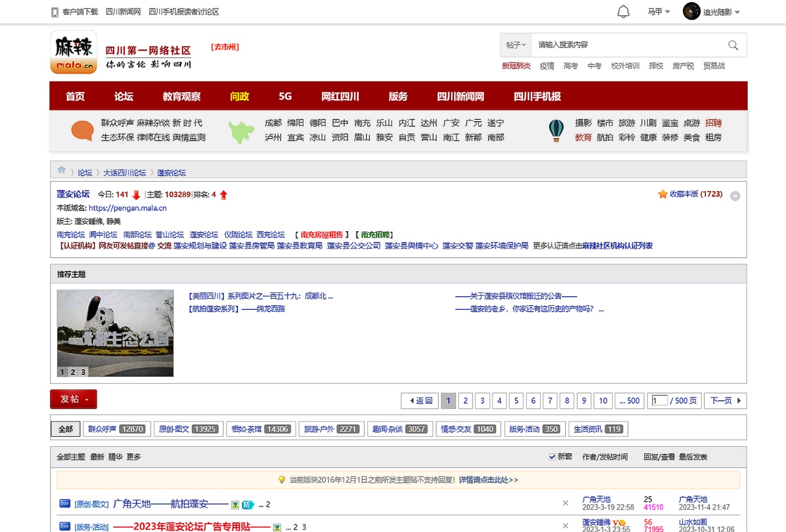The height and width of the screenshot is (532, 786).
Task: Click the page number input box
Action: (x=660, y=400)
